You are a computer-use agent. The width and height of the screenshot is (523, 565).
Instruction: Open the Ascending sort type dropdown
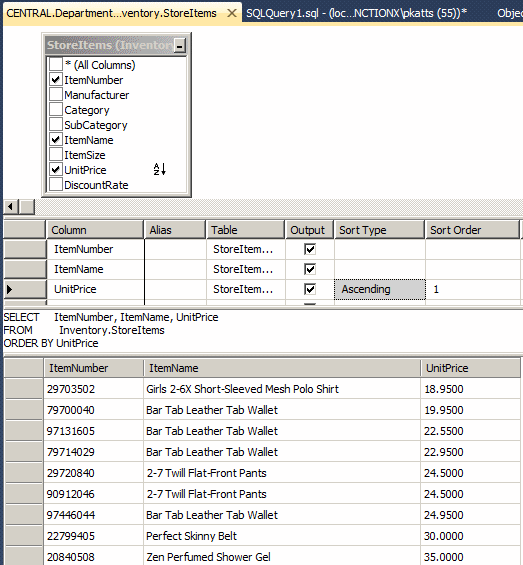tap(380, 289)
